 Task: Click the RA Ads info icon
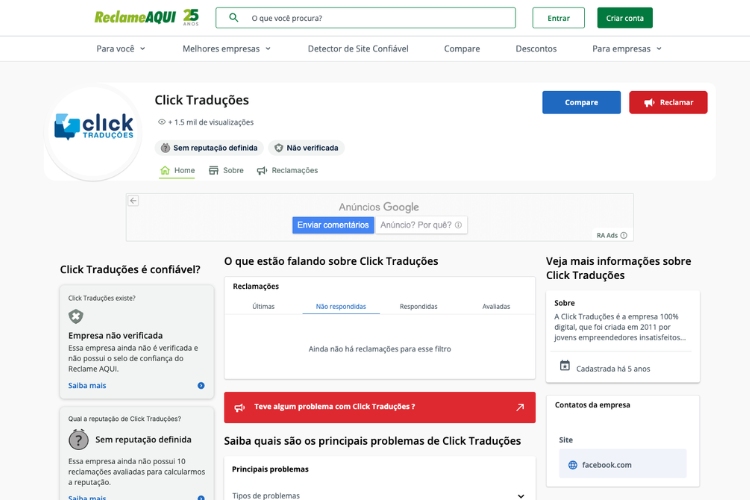624,235
